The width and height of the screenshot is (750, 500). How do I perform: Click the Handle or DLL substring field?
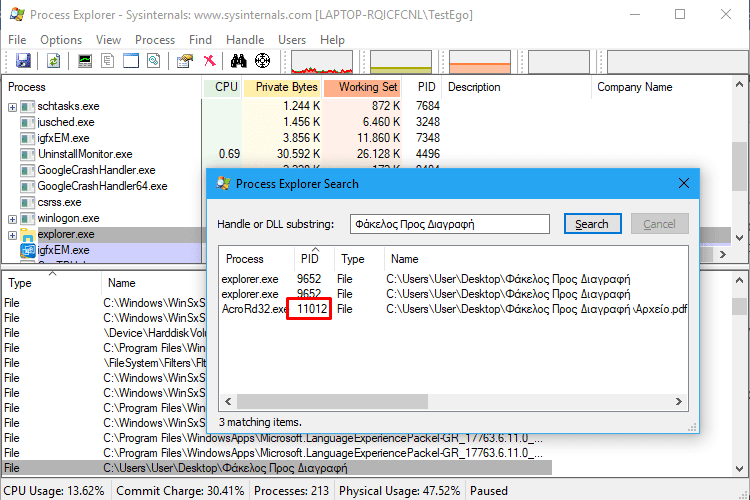click(x=450, y=224)
